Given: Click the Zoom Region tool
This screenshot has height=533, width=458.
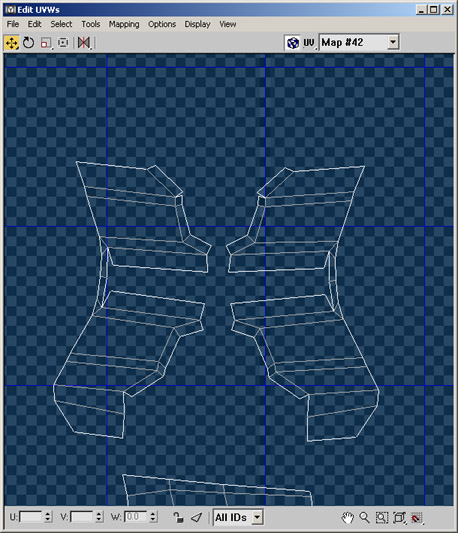Looking at the screenshot, I should pos(382,518).
